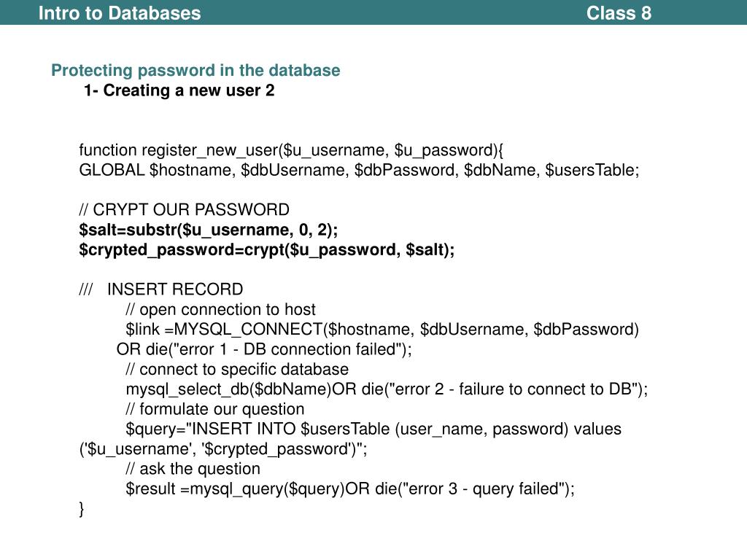Click the $link =MYSQL_CONNECT line

point(382,330)
